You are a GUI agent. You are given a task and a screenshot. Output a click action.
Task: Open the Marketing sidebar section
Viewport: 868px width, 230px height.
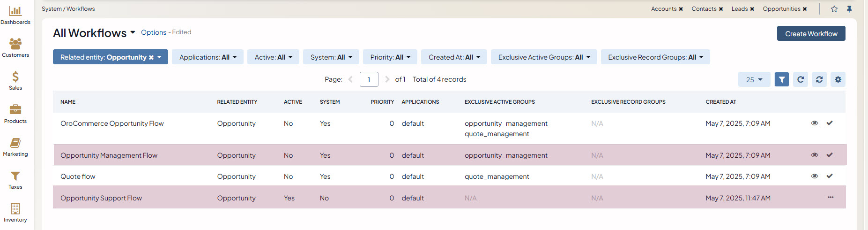point(15,147)
